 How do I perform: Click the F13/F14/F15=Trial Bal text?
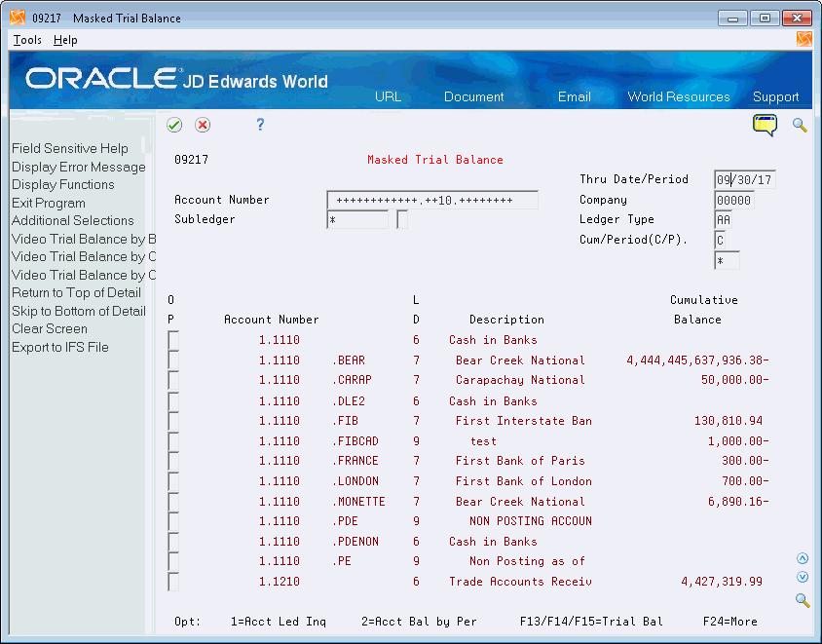pyautogui.click(x=591, y=622)
